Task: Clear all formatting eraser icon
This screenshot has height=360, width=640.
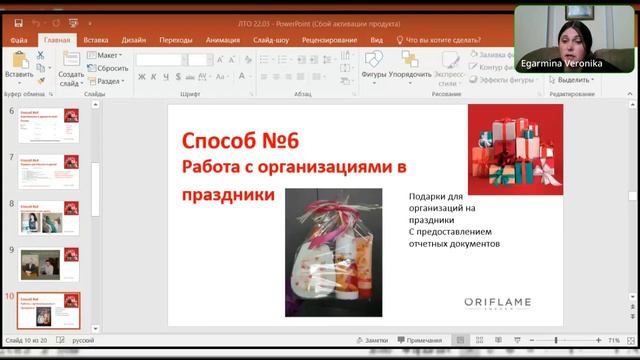Action: point(248,60)
